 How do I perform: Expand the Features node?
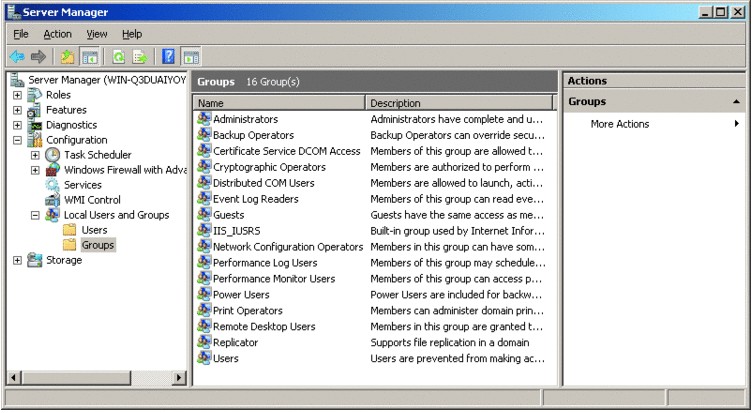[17, 110]
